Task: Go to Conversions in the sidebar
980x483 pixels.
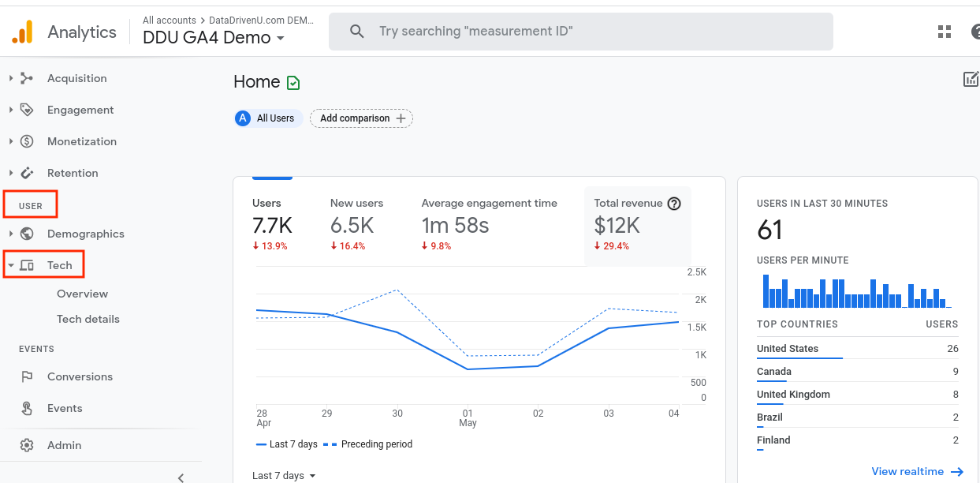Action: click(x=80, y=376)
